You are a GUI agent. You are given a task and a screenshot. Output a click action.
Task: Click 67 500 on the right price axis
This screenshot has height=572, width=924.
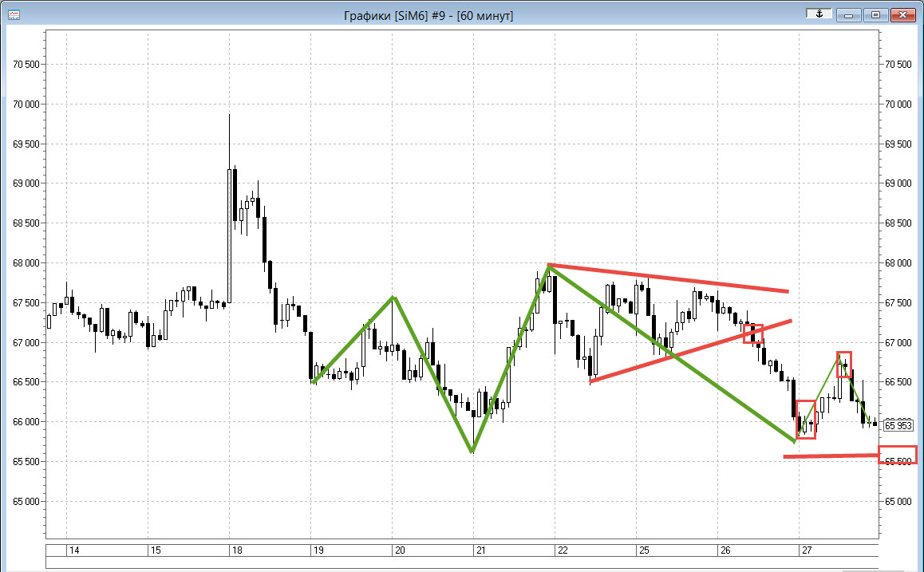(x=898, y=303)
